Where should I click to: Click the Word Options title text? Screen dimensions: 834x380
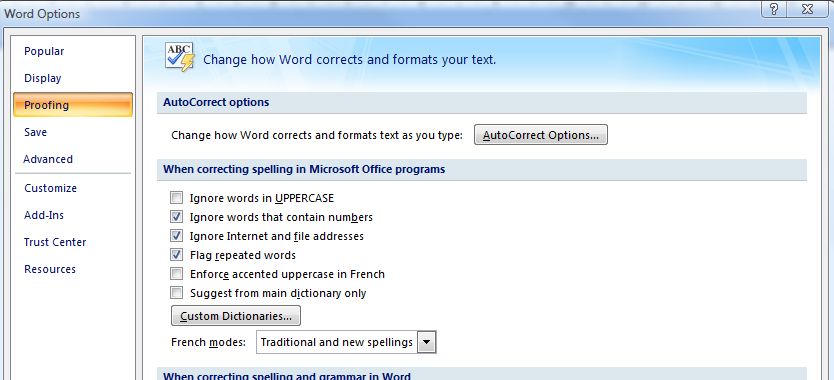[x=42, y=13]
